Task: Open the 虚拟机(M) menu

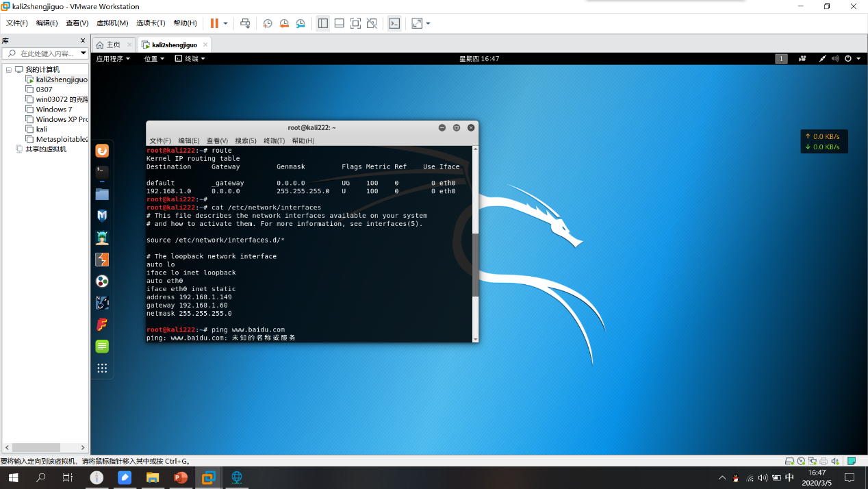Action: click(114, 23)
